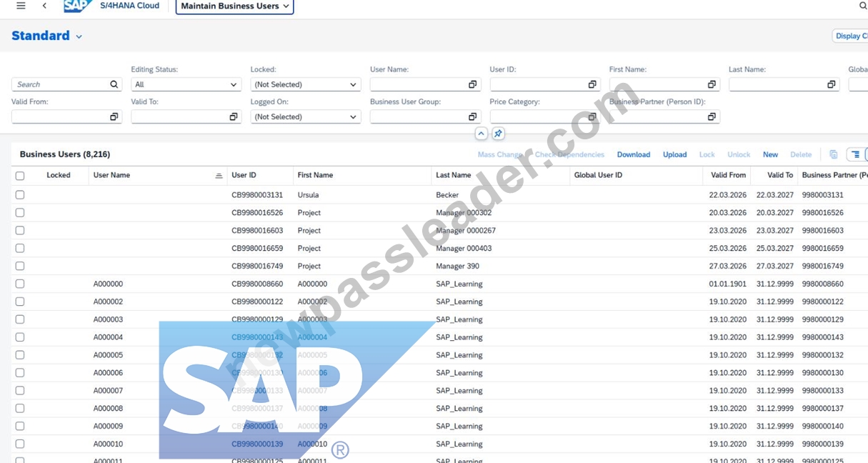This screenshot has height=463, width=868.
Task: Open value help for User Name filter
Action: (472, 84)
